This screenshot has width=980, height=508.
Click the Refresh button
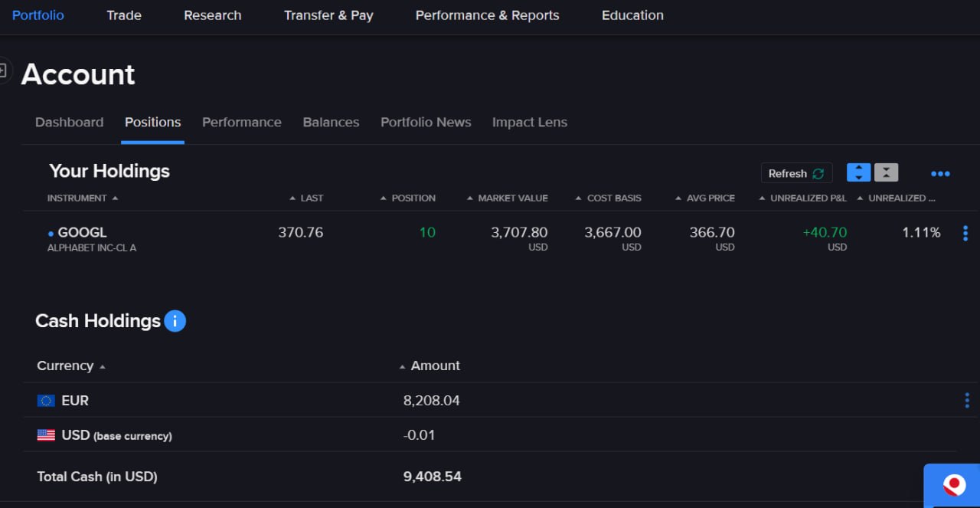pos(796,173)
